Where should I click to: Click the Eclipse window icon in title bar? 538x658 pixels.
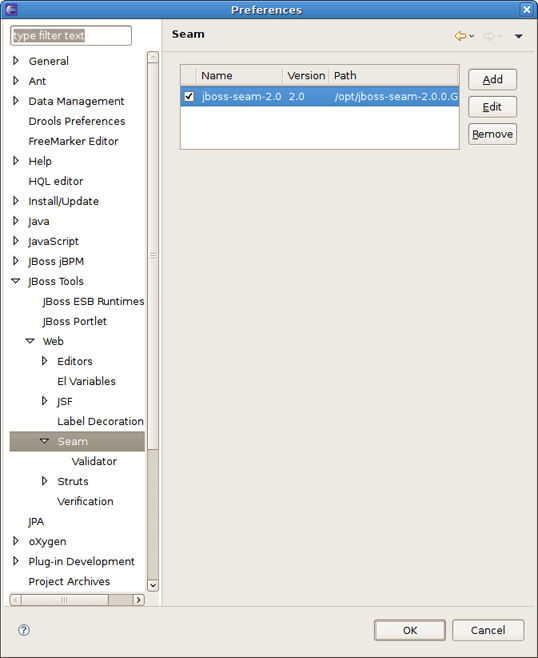click(11, 9)
